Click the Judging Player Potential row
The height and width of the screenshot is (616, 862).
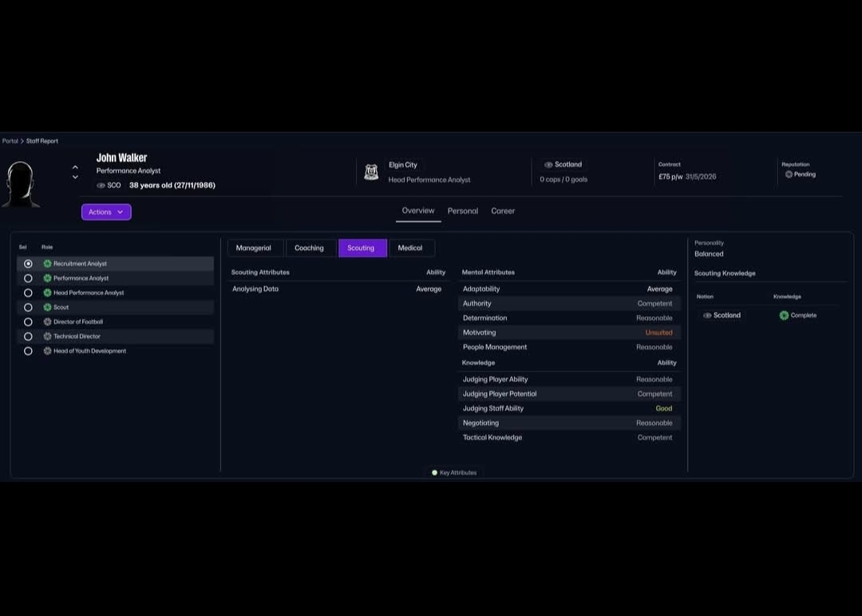pos(568,394)
